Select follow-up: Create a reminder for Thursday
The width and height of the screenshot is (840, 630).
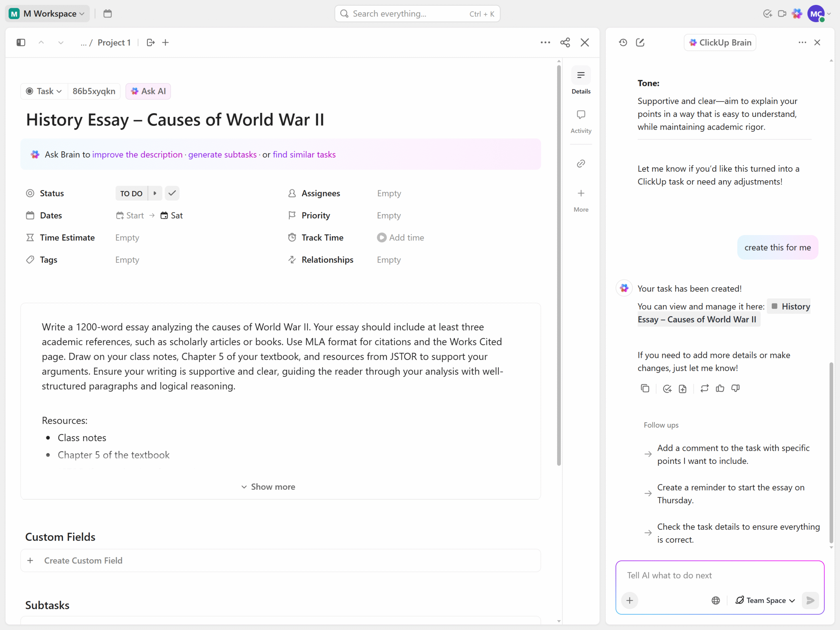pyautogui.click(x=731, y=493)
